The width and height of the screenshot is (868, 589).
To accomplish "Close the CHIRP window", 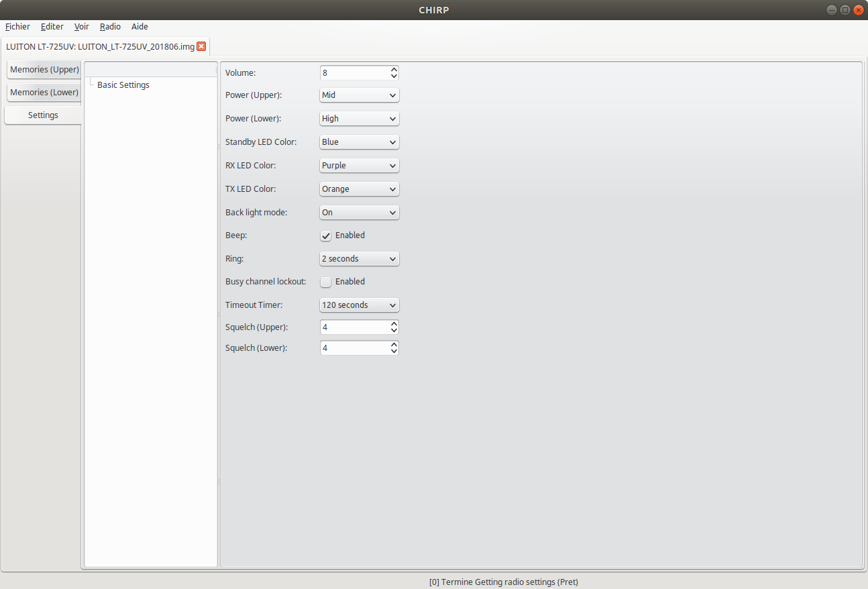I will (x=858, y=9).
